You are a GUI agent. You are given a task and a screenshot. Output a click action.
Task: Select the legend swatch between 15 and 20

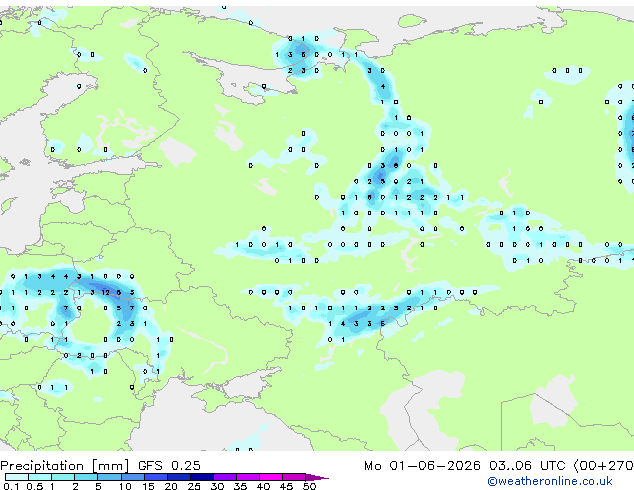coord(156,477)
